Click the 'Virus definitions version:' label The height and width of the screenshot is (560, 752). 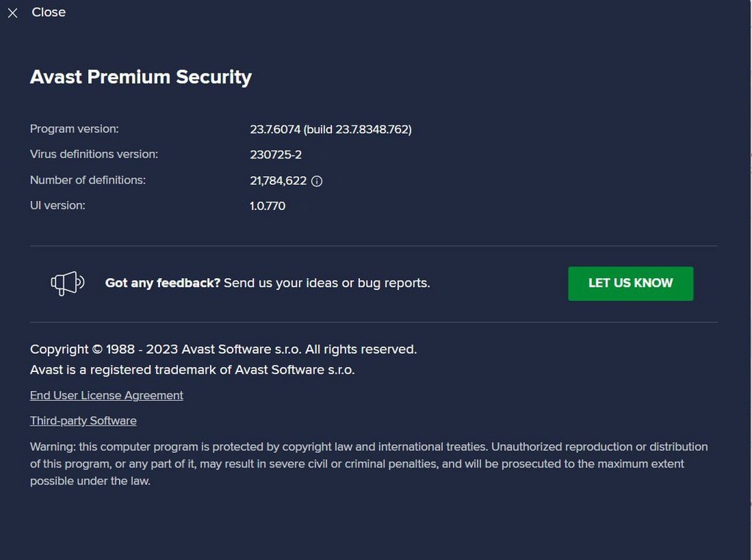(94, 154)
